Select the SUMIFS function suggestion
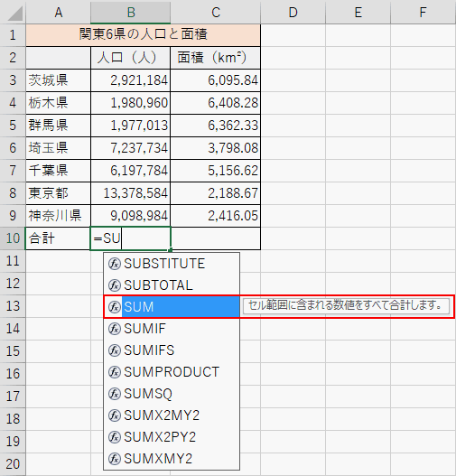 pyautogui.click(x=172, y=350)
